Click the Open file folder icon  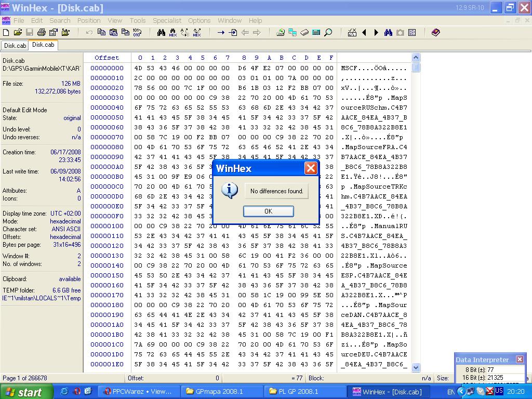18,32
